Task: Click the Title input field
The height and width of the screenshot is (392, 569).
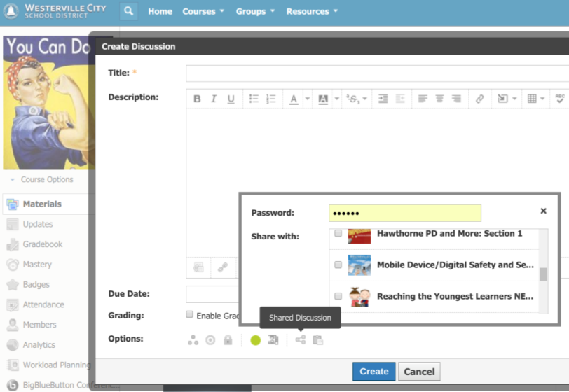Action: click(378, 73)
